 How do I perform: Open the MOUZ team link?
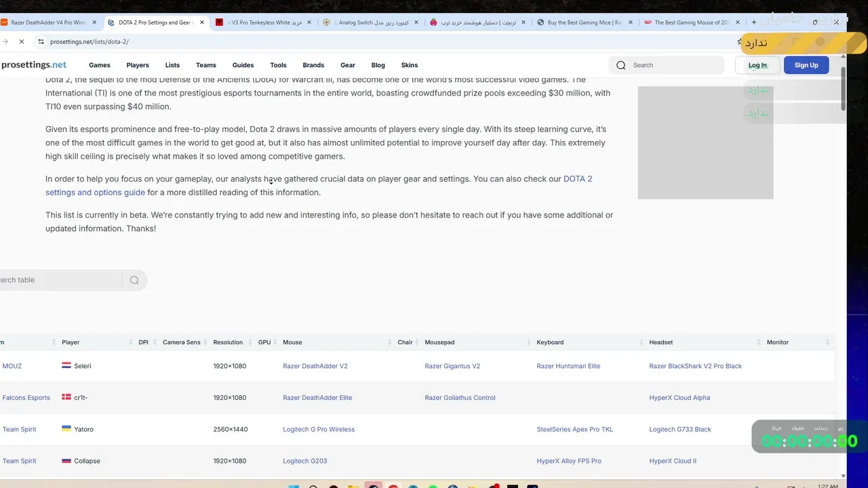(x=12, y=366)
